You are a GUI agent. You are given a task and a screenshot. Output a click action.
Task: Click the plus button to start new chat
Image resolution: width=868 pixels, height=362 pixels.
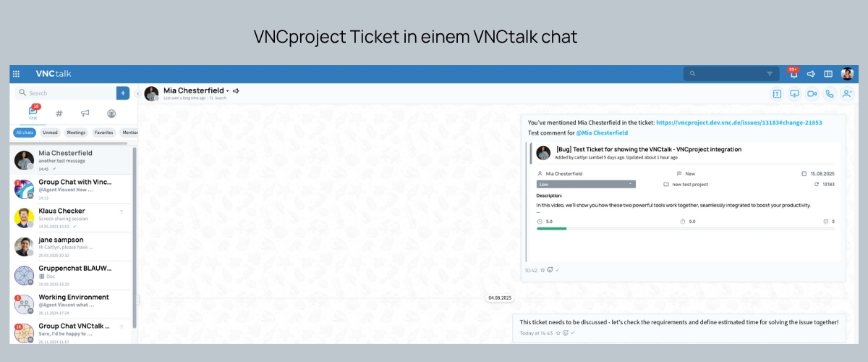coord(123,93)
